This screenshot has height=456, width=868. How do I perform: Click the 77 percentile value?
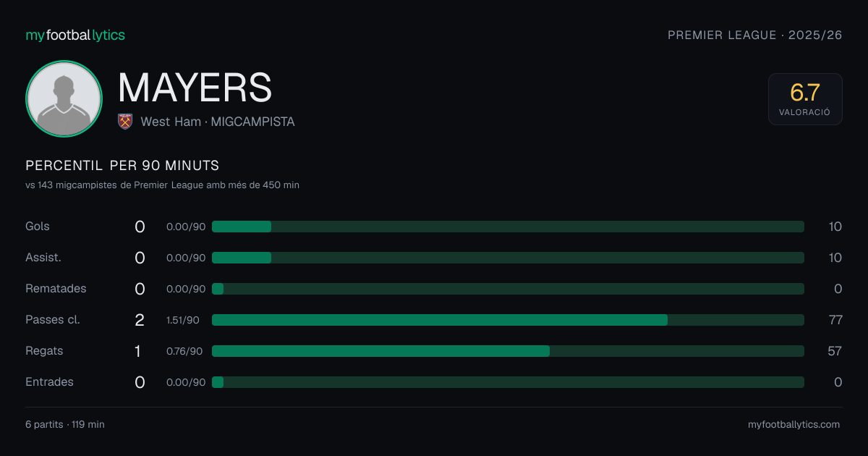pos(835,320)
